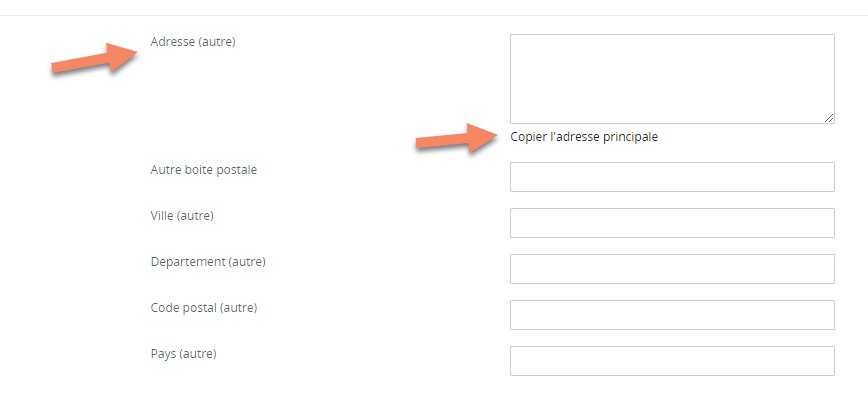Image resolution: width=868 pixels, height=399 pixels.
Task: Activate the Departement (autre) text field
Action: (672, 269)
